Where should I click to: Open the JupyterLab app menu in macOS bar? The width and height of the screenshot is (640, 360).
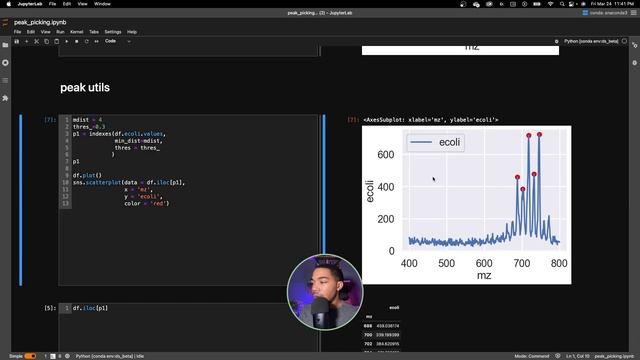click(30, 4)
